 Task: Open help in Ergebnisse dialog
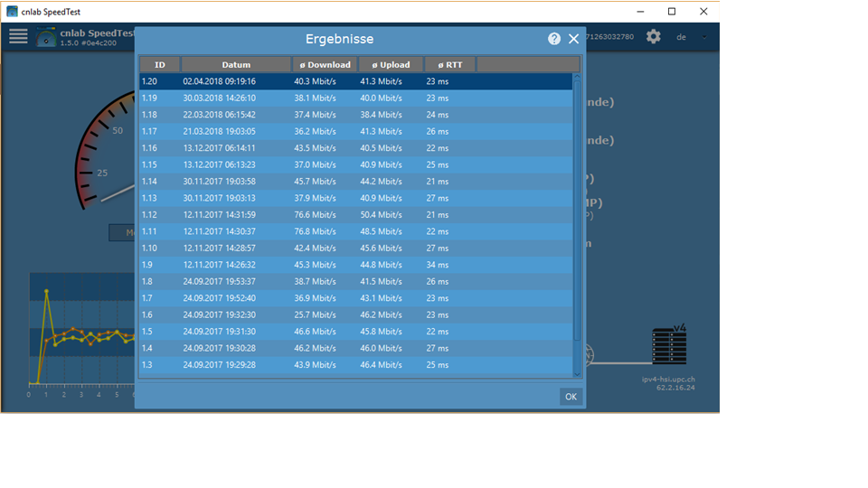pos(554,39)
